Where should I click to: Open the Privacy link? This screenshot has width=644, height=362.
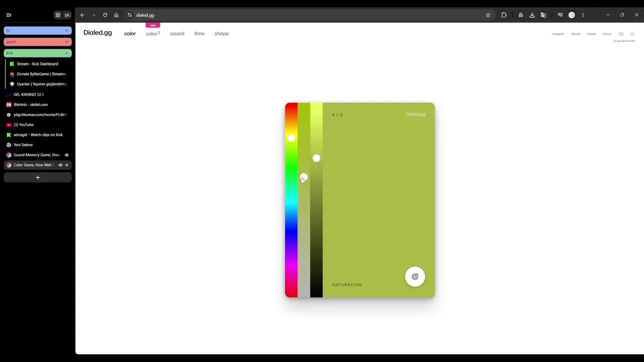607,34
